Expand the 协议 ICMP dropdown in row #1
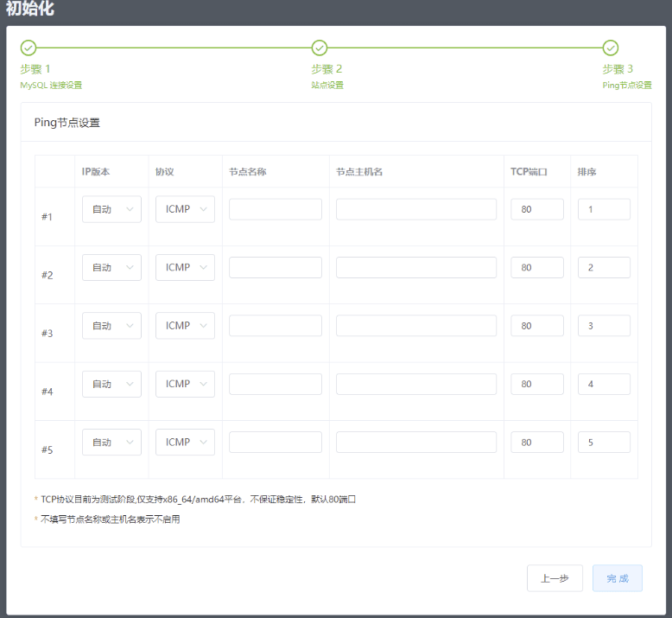Screen dimensions: 672x618 [185, 209]
